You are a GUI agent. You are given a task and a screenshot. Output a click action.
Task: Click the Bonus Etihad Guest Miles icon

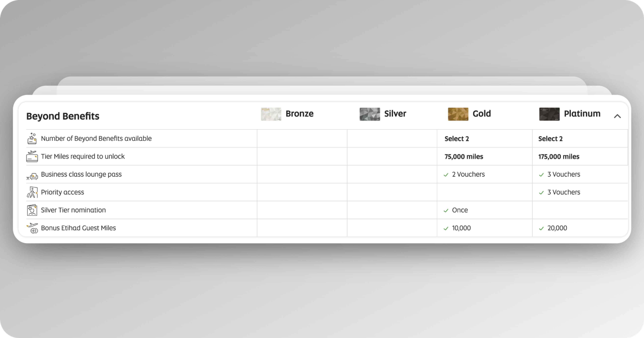coord(32,228)
